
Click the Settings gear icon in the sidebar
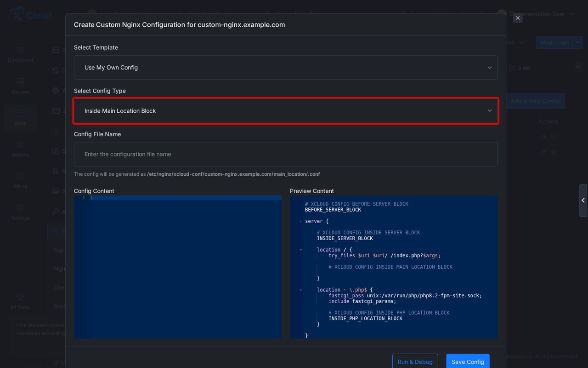20,207
